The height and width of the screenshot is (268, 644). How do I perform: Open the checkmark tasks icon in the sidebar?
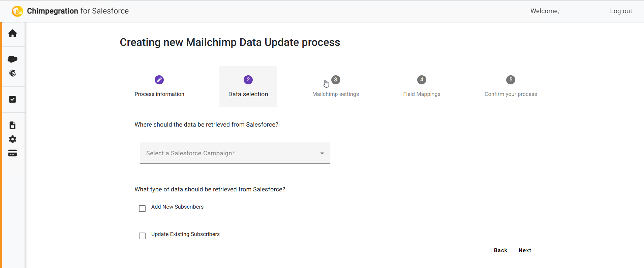coord(12,99)
